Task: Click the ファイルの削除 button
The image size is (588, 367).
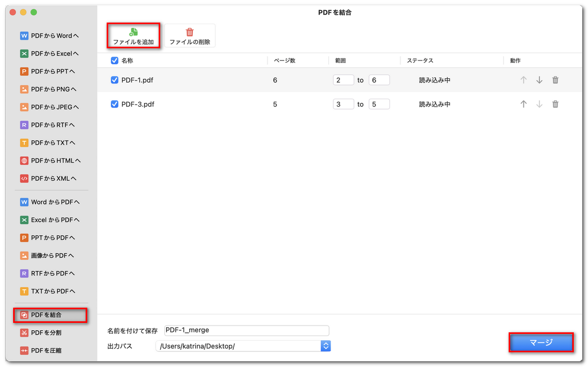Action: click(190, 35)
